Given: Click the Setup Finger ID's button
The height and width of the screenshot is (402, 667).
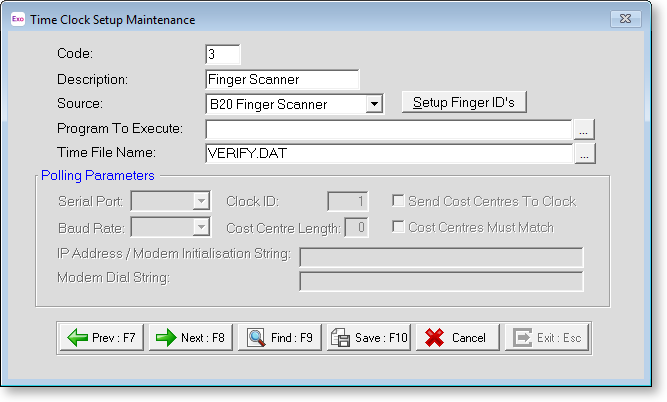Looking at the screenshot, I should (463, 102).
